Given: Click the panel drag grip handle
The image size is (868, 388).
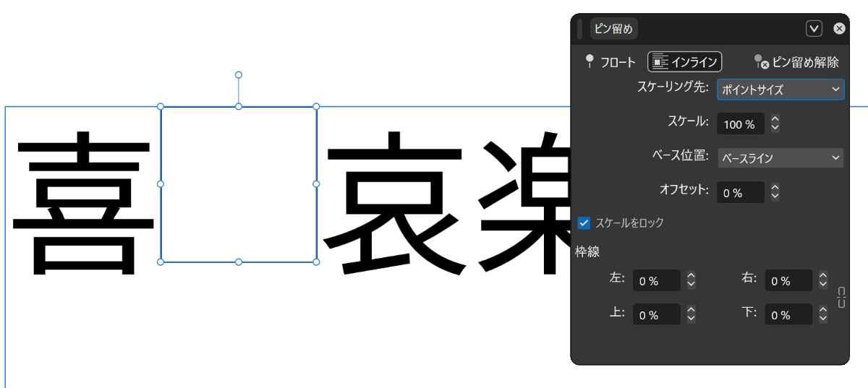Looking at the screenshot, I should tap(579, 29).
